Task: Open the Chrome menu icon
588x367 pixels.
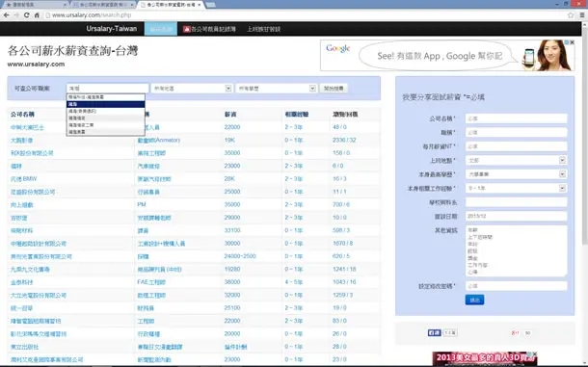Action: [x=582, y=15]
